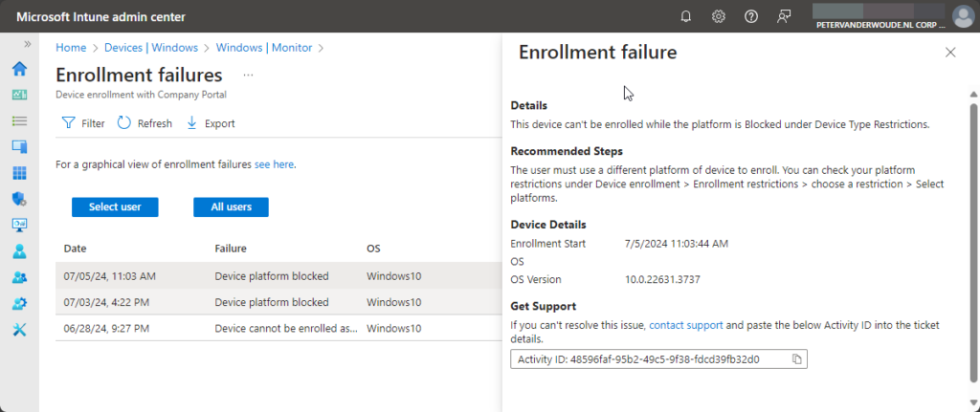Expand the left navigation menu
The height and width of the screenshot is (412, 980).
pyautogui.click(x=28, y=45)
